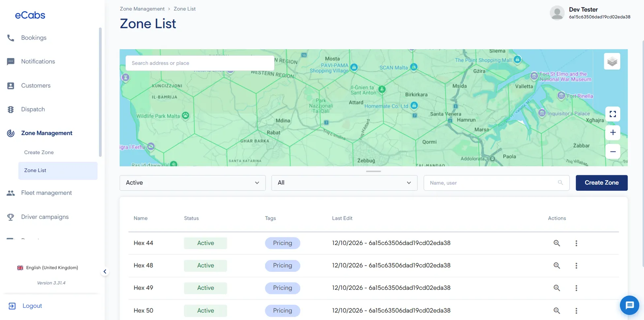Click the Wildlife Park Malta map marker
The image size is (644, 320).
pos(186,116)
